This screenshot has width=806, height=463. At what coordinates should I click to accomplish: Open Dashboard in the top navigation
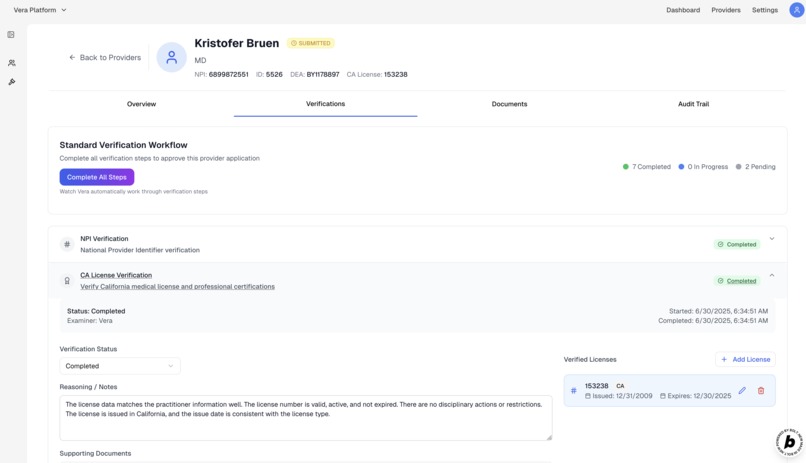683,10
